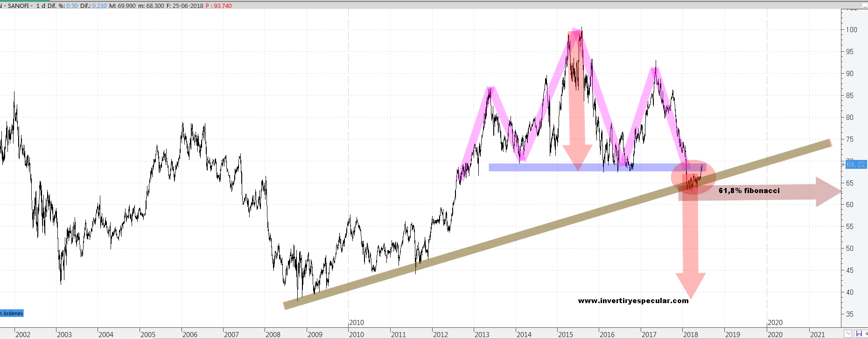This screenshot has height=339, width=868.
Task: Click the red P: 93,740 value
Action: pyautogui.click(x=219, y=6)
